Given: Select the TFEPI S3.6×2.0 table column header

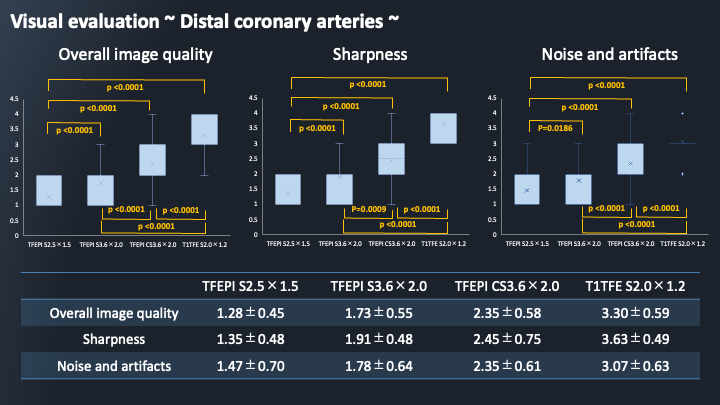Looking at the screenshot, I should pyautogui.click(x=376, y=287).
